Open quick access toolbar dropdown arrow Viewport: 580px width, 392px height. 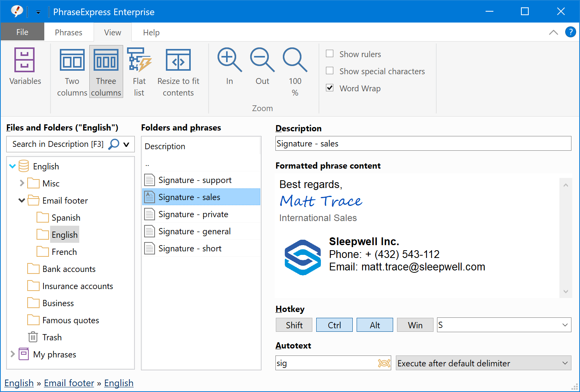pos(38,12)
